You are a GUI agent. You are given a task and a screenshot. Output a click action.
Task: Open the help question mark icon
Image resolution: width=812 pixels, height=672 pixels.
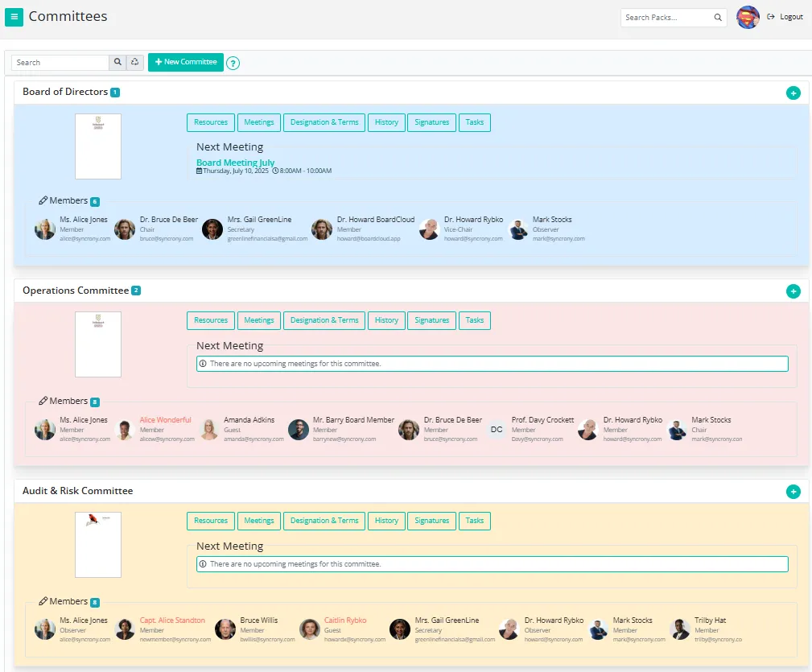(x=233, y=63)
